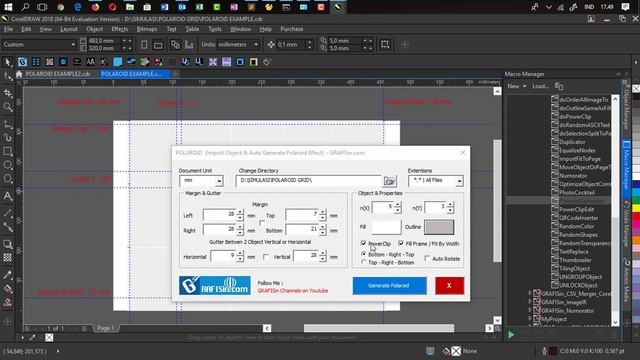Viewport: 640px width, 360px height.
Task: Click the GRAFISin Channels on Youtube link
Action: point(293,291)
